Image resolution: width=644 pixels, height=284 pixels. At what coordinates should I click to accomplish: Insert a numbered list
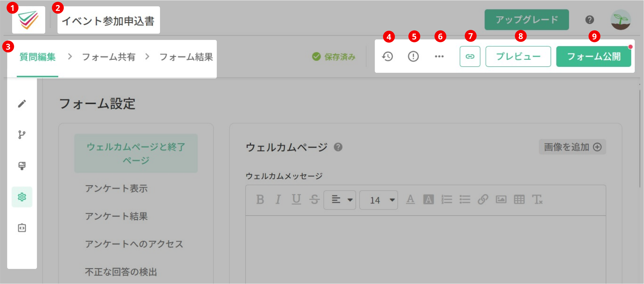[446, 200]
